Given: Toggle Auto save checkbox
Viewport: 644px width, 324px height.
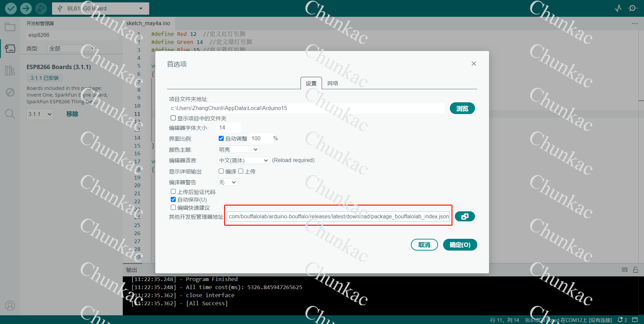Looking at the screenshot, I should pos(173,200).
